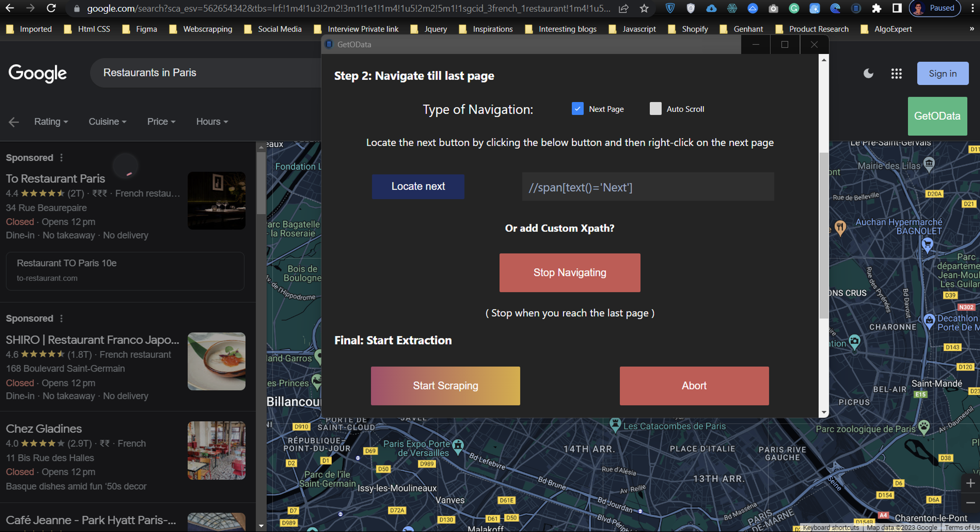Open the To Restaurant Paris photo thumbnail
The height and width of the screenshot is (532, 980).
pos(217,201)
